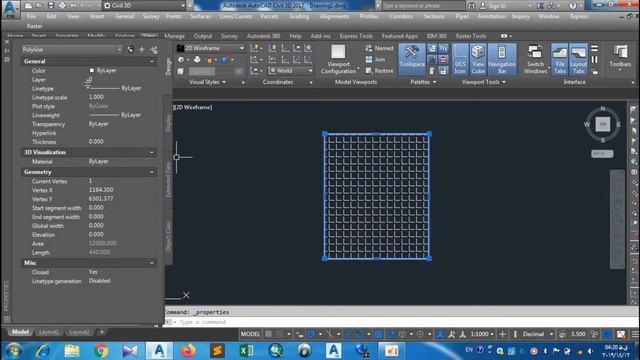Click the WCS dropdown below ViewCube

[602, 154]
